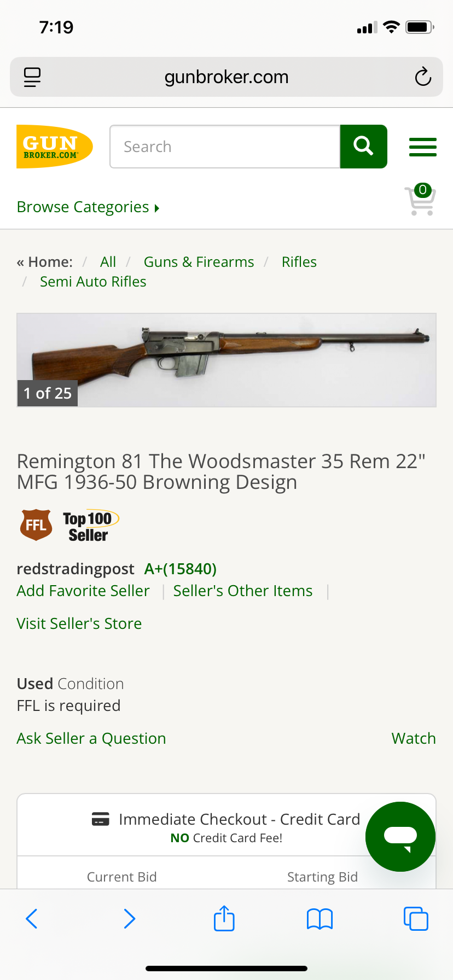This screenshot has height=980, width=453.
Task: Tap the Safari reload page icon
Action: [422, 77]
